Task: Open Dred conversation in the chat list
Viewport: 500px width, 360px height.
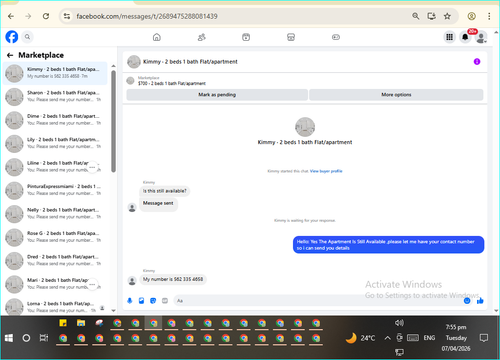Action: tap(55, 260)
